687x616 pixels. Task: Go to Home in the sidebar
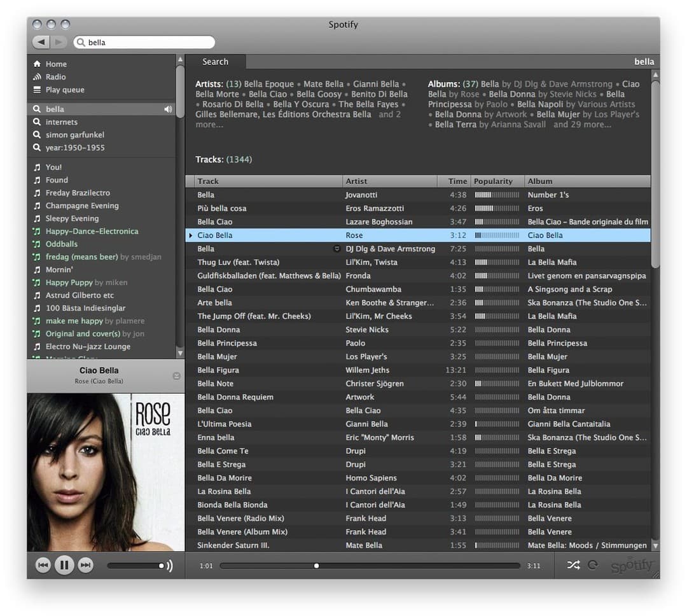57,64
